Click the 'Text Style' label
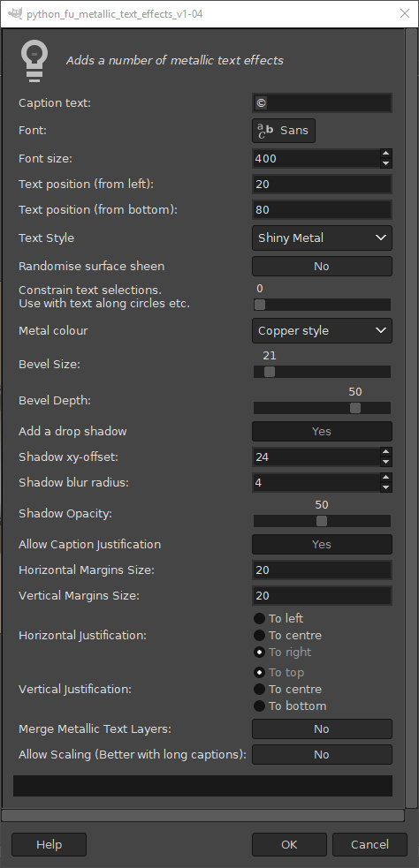Viewport: 419px width, 868px height. click(x=46, y=238)
